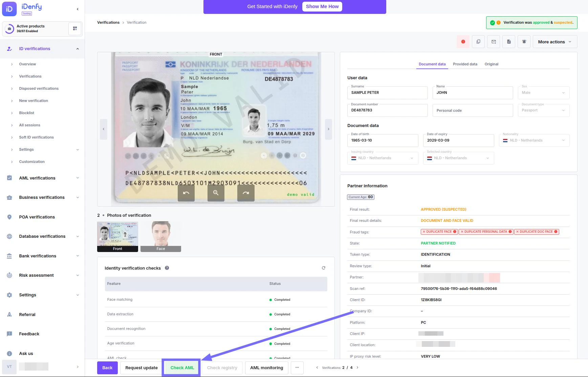Click the Date of expiry field
The width and height of the screenshot is (588, 377).
458,140
